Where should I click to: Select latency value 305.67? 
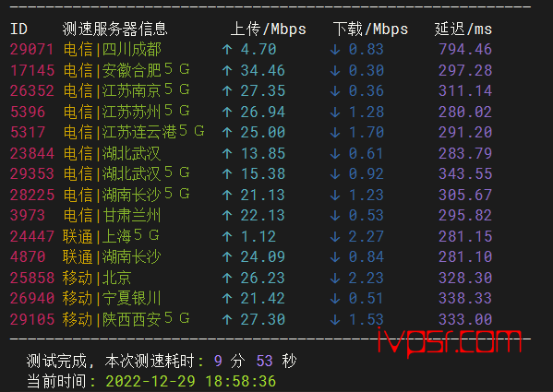[465, 196]
